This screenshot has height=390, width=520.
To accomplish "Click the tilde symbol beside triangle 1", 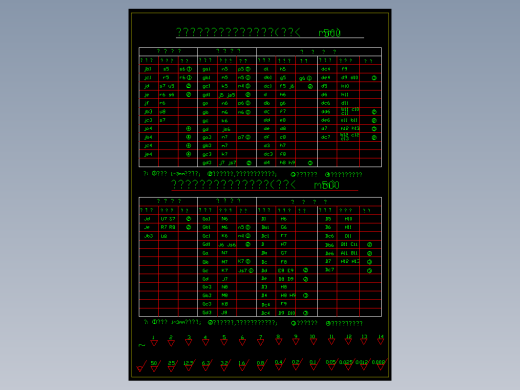I will (142, 345).
